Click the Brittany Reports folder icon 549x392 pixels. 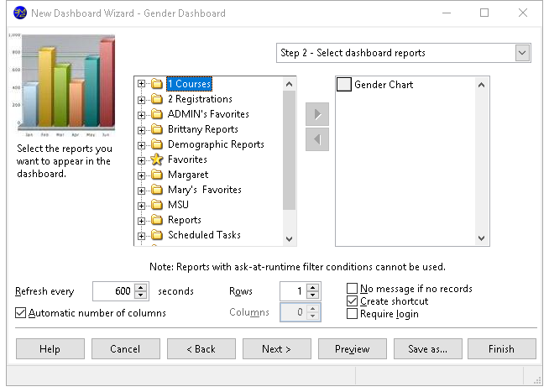click(x=157, y=129)
